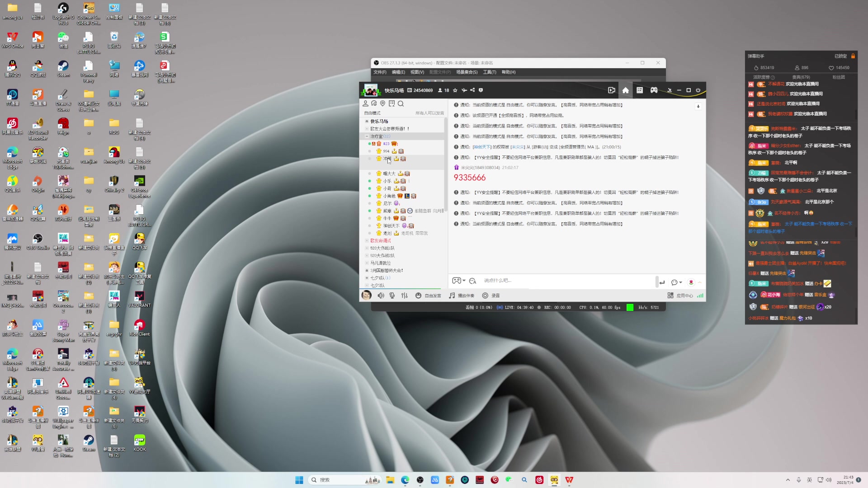Screen dimensions: 868x488
Task: Select the 喵大大 user in channel list
Action: pyautogui.click(x=389, y=174)
